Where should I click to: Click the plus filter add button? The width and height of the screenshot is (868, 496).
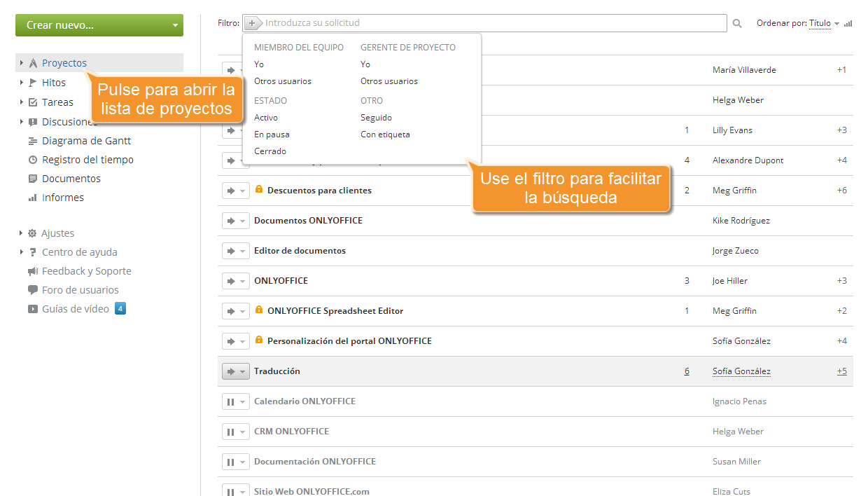click(253, 23)
